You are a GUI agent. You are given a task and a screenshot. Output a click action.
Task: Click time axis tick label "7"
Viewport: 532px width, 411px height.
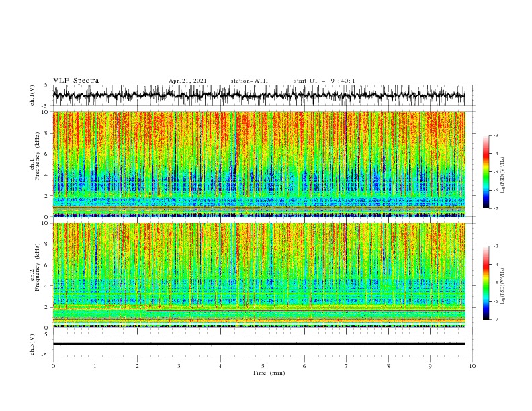coord(347,366)
